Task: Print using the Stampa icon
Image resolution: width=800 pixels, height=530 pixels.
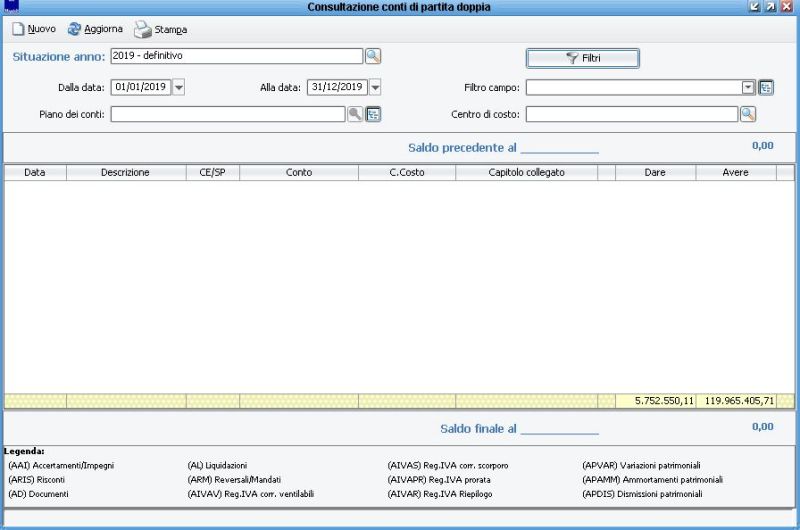Action: 161,29
